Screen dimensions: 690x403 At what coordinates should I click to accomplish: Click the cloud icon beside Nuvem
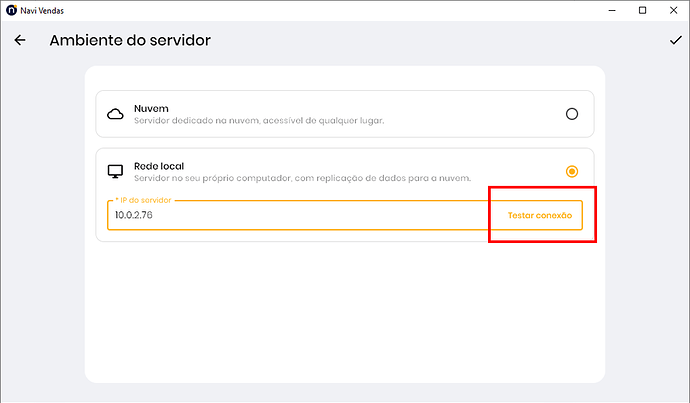(115, 114)
